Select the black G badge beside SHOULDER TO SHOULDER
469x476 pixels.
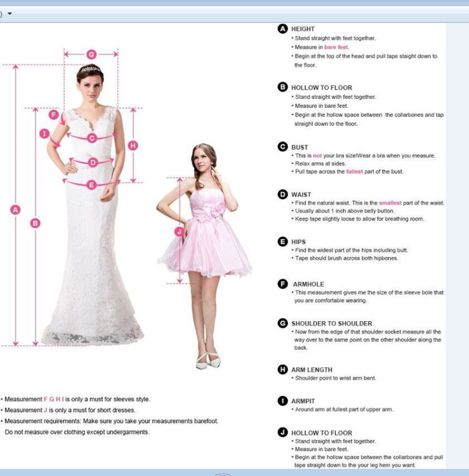pyautogui.click(x=283, y=323)
